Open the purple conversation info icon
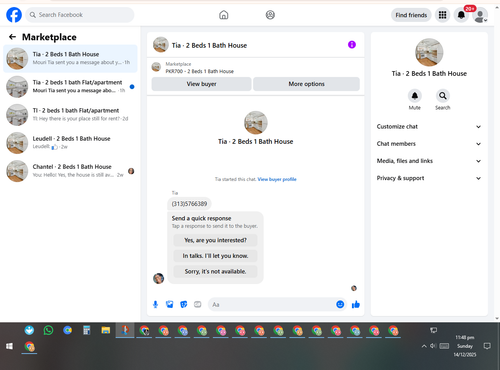This screenshot has height=370, width=500. [x=352, y=45]
